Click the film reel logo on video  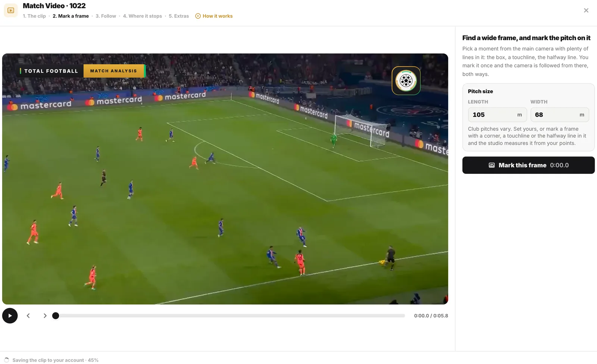(406, 81)
